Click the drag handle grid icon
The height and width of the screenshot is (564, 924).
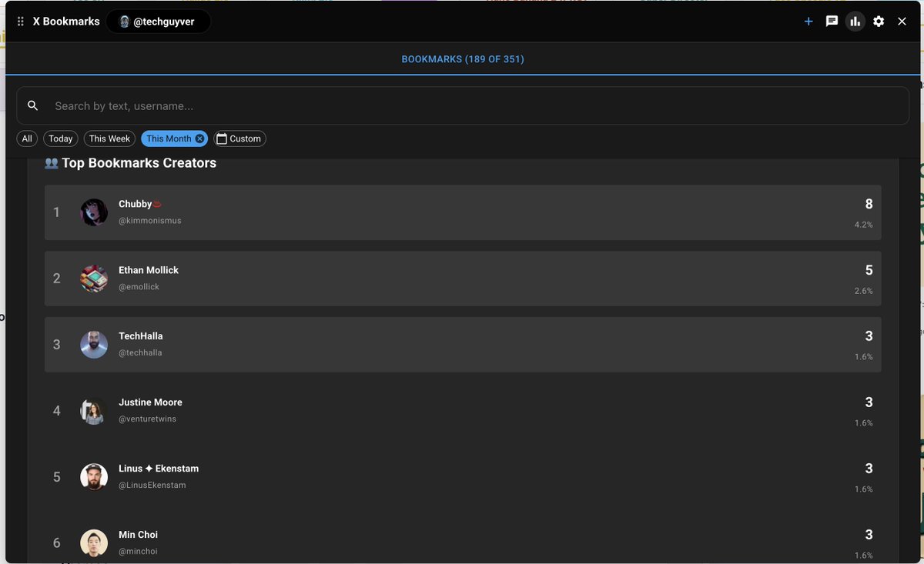[20, 21]
